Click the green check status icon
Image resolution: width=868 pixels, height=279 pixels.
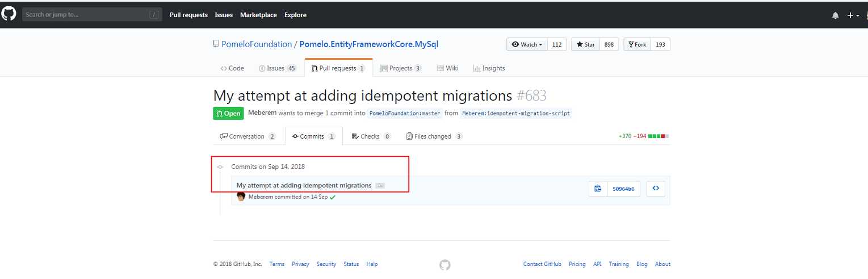333,197
